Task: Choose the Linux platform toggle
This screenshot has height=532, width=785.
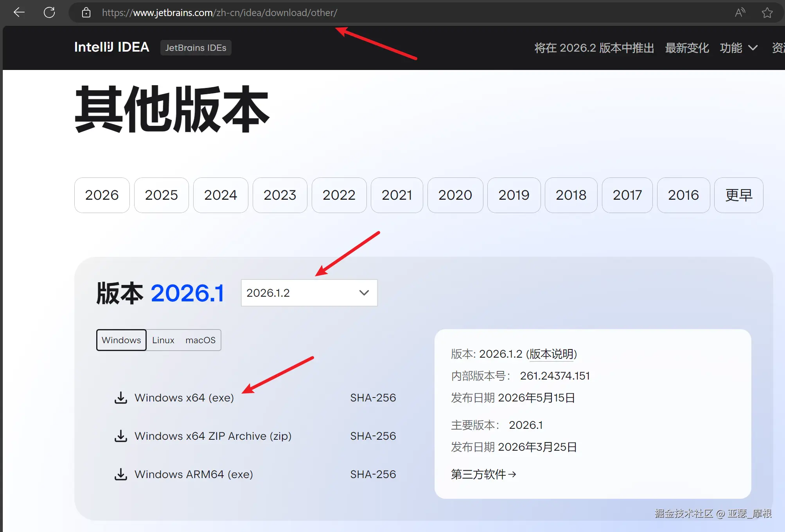Action: tap(163, 340)
